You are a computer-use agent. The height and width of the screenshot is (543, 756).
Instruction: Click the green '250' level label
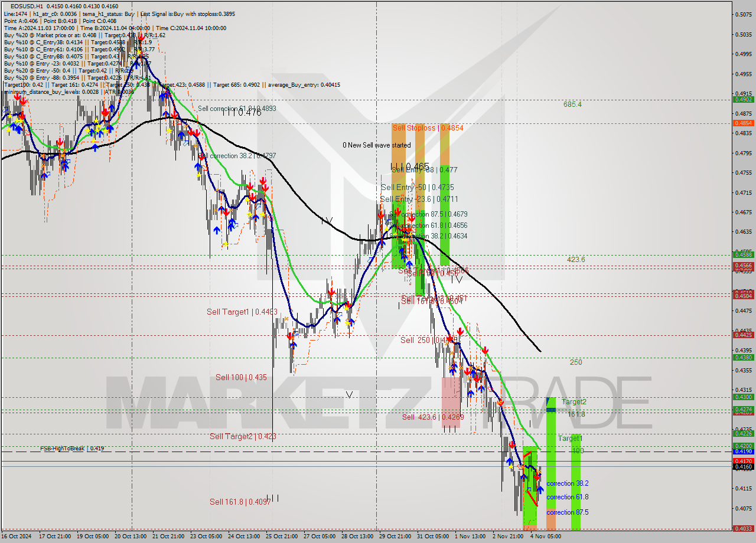coord(576,362)
